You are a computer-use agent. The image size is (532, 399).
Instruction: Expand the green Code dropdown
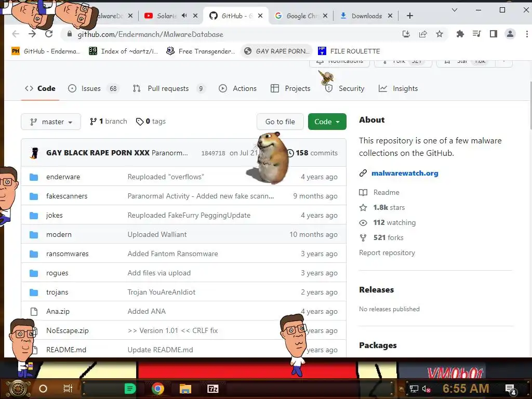[x=327, y=122]
